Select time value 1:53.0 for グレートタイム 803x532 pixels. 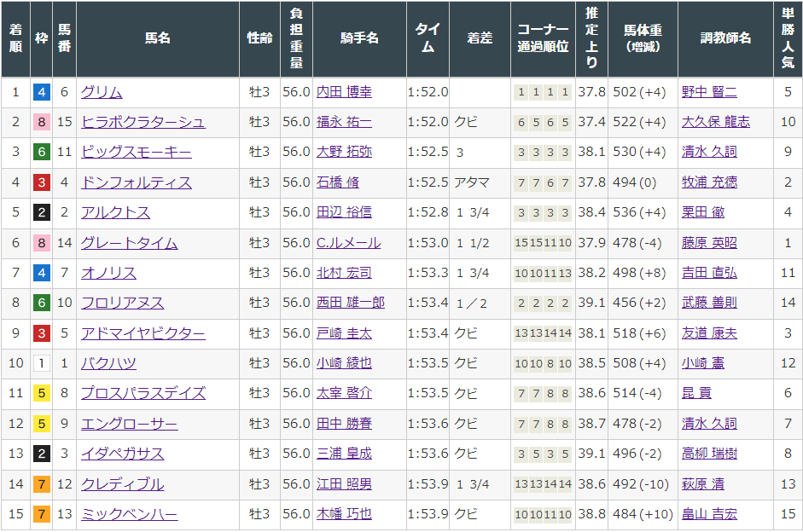point(428,243)
